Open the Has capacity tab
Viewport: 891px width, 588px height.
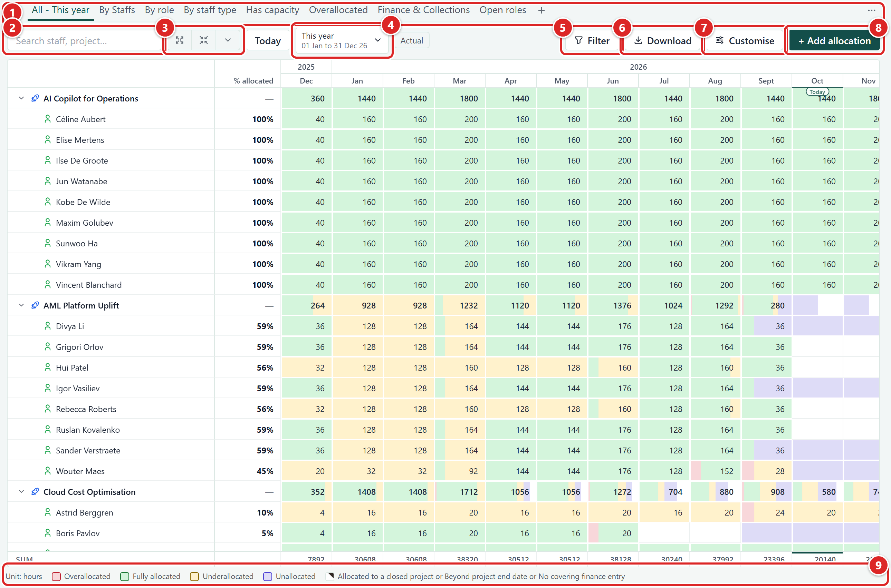[272, 10]
